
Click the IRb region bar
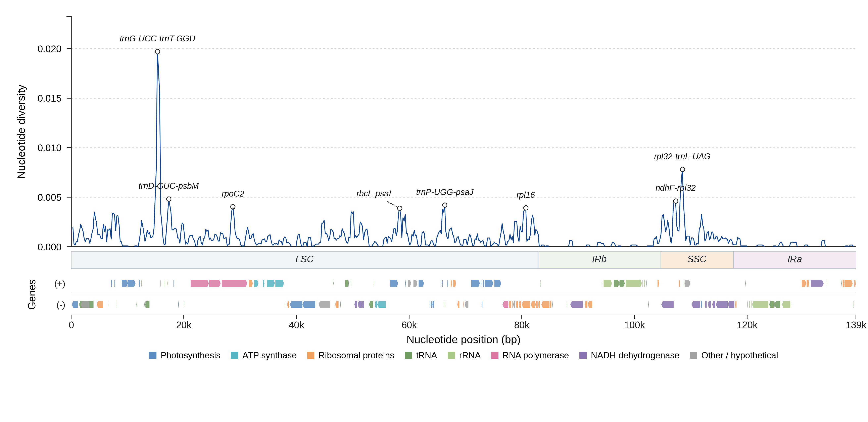point(599,260)
